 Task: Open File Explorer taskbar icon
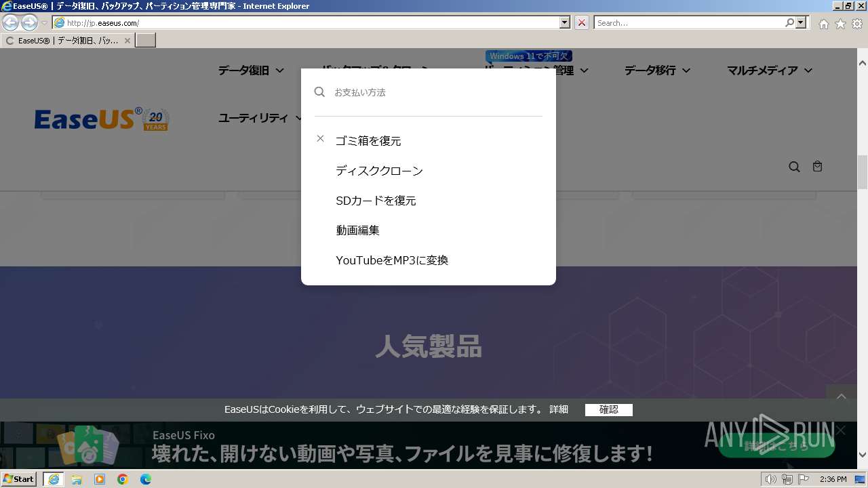(x=77, y=479)
